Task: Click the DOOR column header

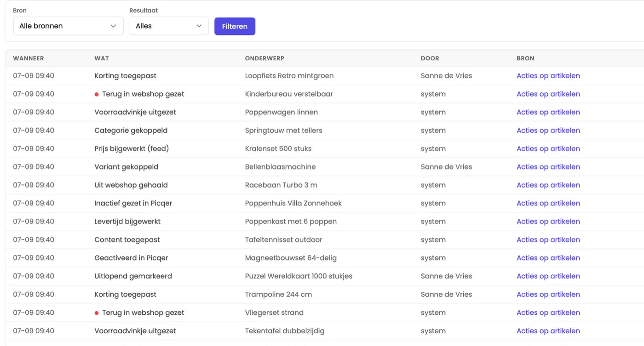Action: coord(430,58)
